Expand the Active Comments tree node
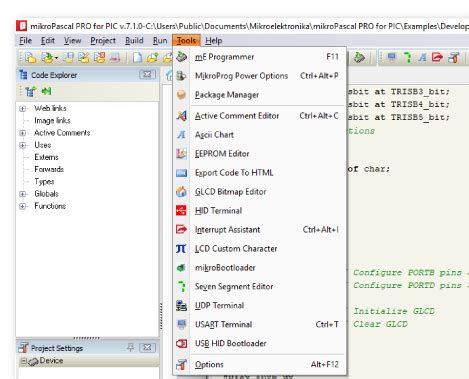The width and height of the screenshot is (469, 379). pyautogui.click(x=23, y=133)
